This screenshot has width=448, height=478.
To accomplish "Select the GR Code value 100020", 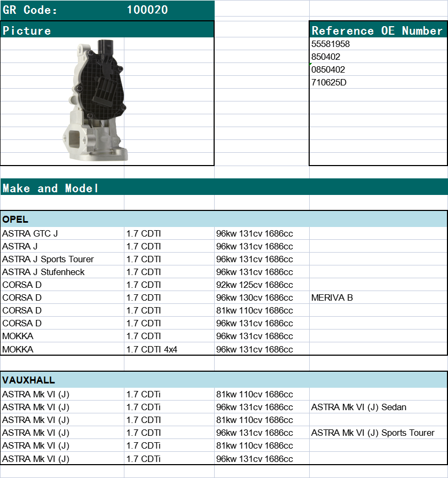I will point(147,10).
